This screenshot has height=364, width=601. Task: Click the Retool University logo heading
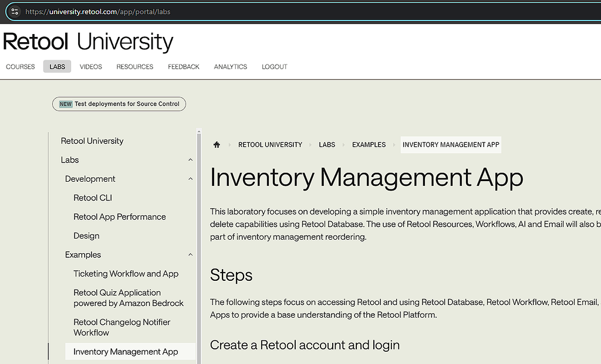[88, 42]
